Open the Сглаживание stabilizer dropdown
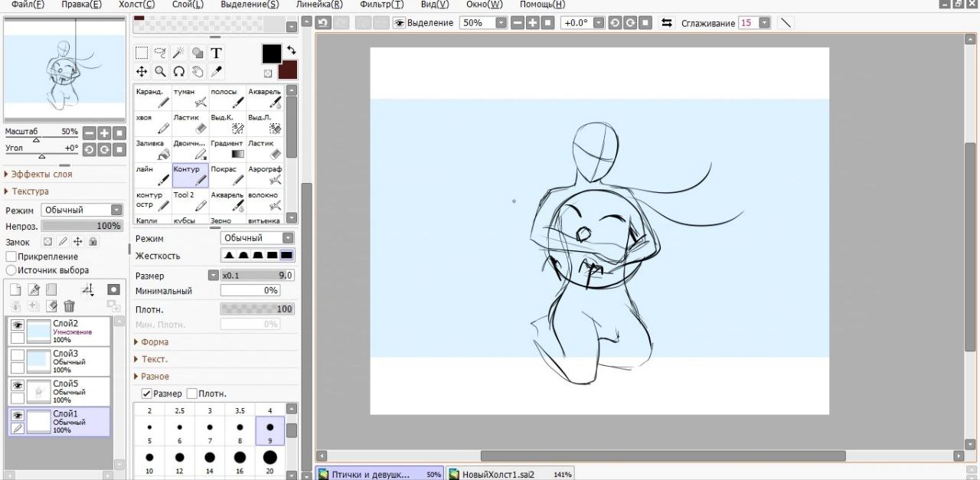 point(763,23)
